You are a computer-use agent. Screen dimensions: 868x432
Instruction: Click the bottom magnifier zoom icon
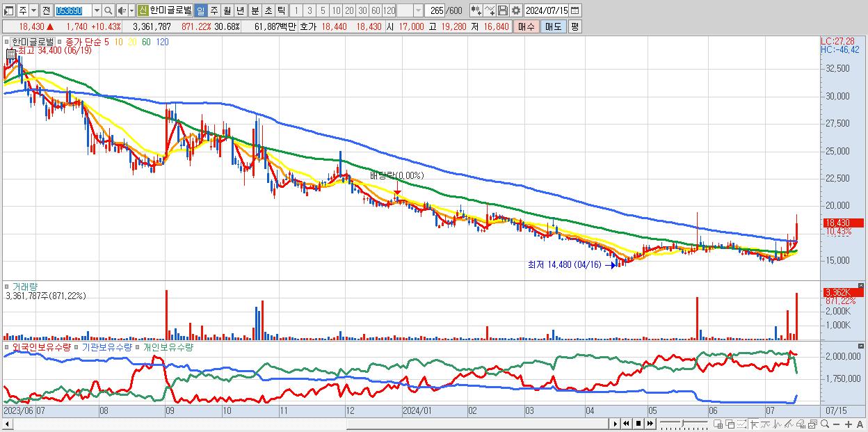(825, 424)
